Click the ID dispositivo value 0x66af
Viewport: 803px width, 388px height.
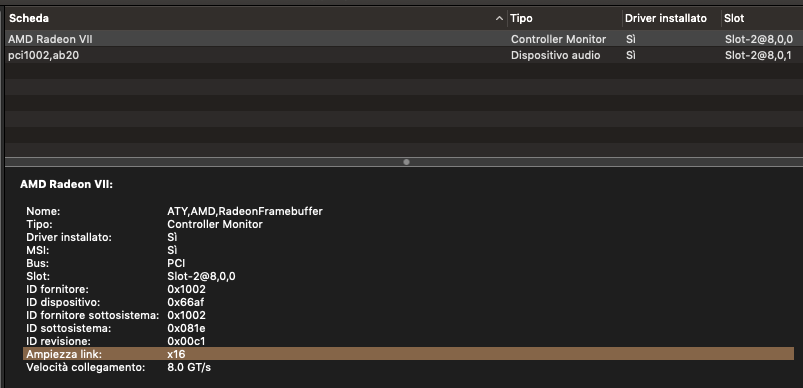click(186, 303)
